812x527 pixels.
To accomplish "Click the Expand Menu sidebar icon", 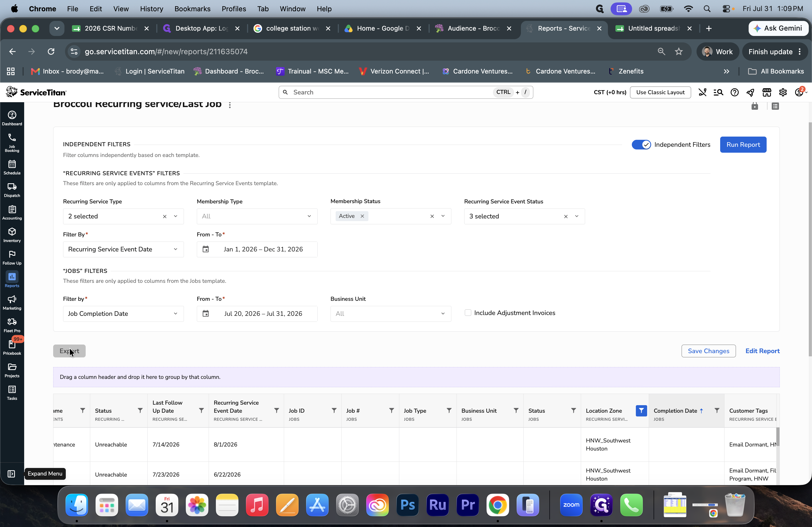I will 11,474.
